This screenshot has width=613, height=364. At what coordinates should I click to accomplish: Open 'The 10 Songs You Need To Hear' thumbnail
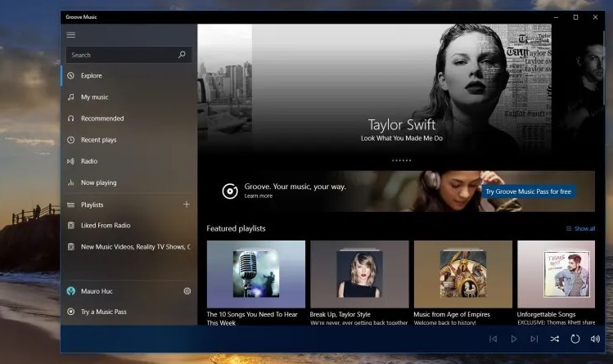tap(256, 274)
